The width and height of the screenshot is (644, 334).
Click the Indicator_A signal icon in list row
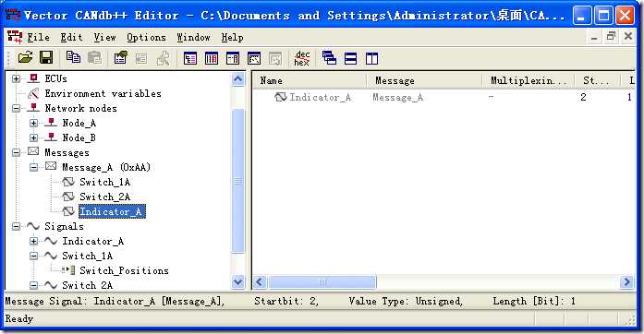pos(281,97)
